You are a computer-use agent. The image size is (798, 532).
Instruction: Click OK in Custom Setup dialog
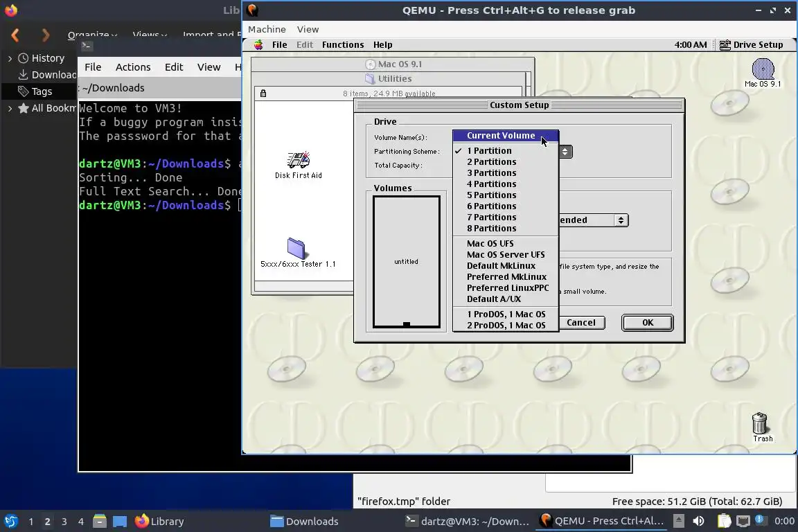tap(648, 323)
